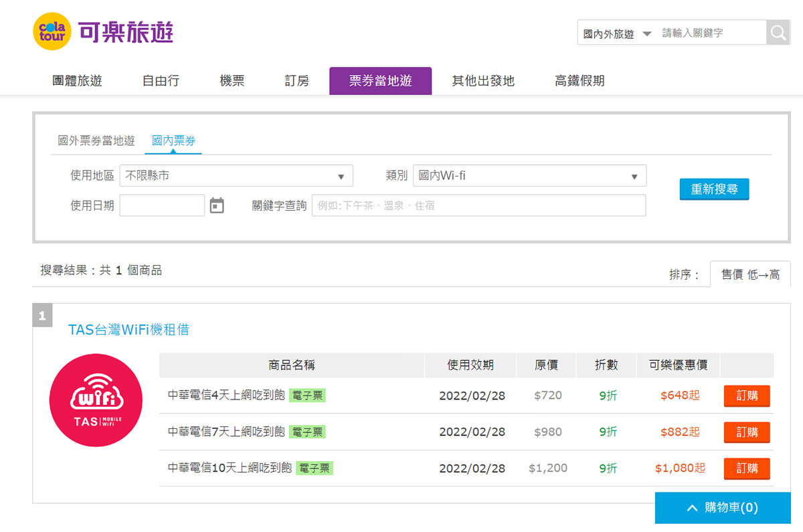Click the 電子票 badge on the 4-day plan
Image resolution: width=803 pixels, height=532 pixels.
[x=306, y=395]
